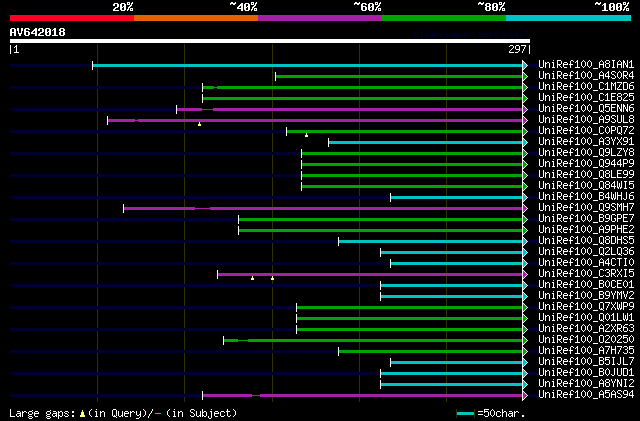The width and height of the screenshot is (640, 421).
Task: Click the green ~80% identity legend segment
Action: tap(444, 18)
